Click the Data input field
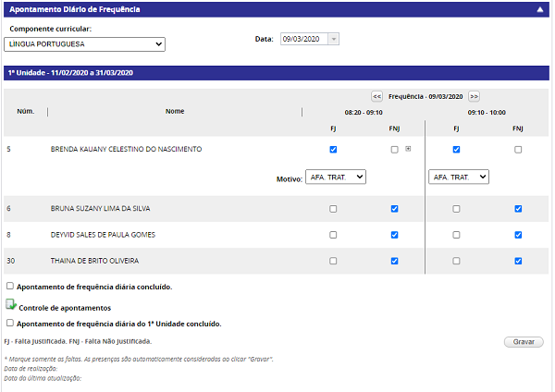 coord(303,39)
